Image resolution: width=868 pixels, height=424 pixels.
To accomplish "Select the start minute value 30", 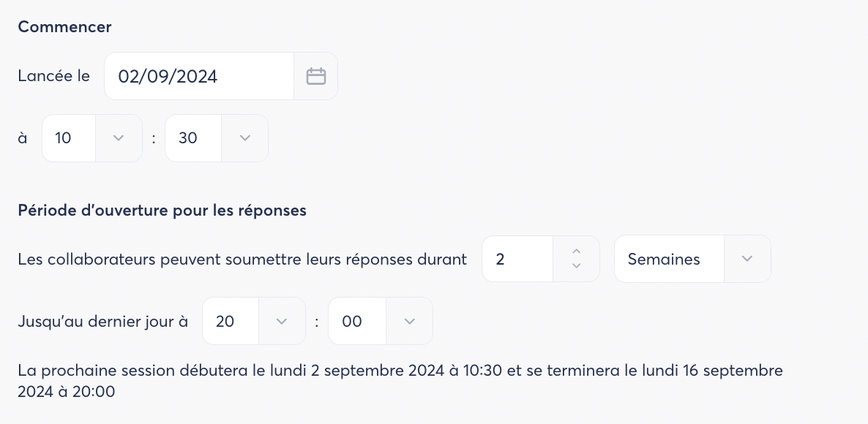I will coord(192,138).
